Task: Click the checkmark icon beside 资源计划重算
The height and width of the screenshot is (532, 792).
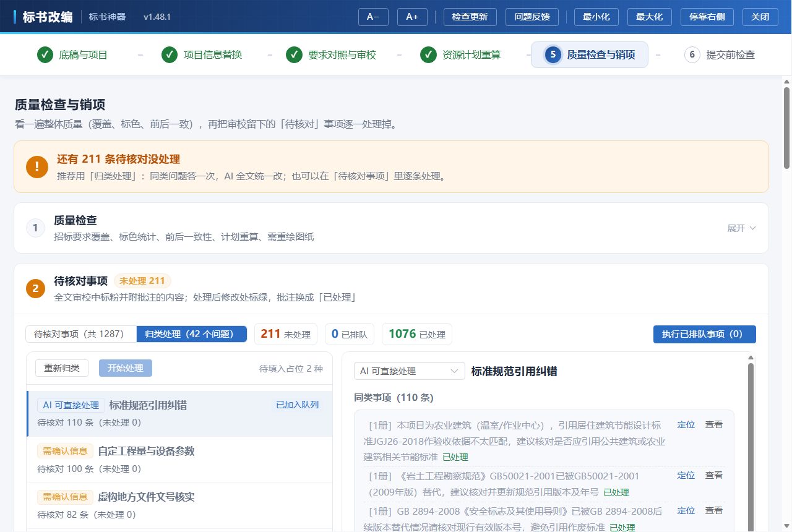Action: point(428,54)
